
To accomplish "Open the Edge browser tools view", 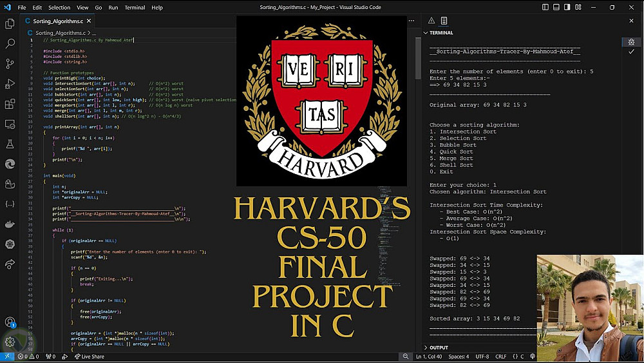I will 10,164.
